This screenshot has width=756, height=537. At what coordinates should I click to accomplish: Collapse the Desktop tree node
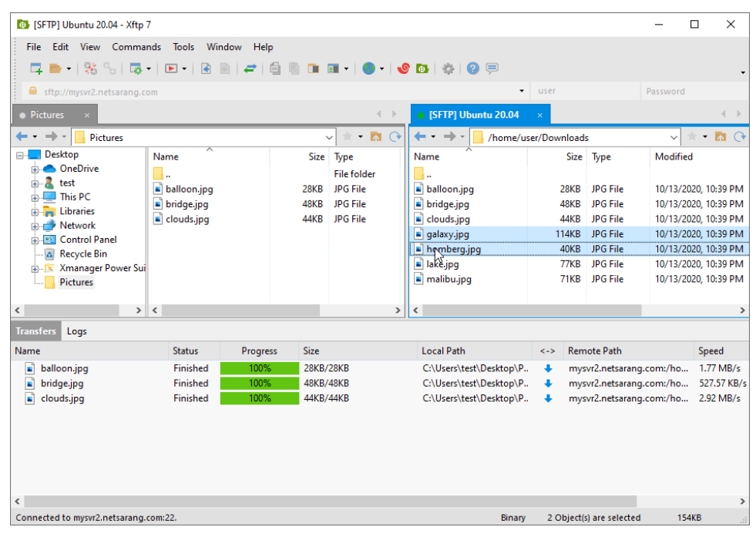point(20,155)
